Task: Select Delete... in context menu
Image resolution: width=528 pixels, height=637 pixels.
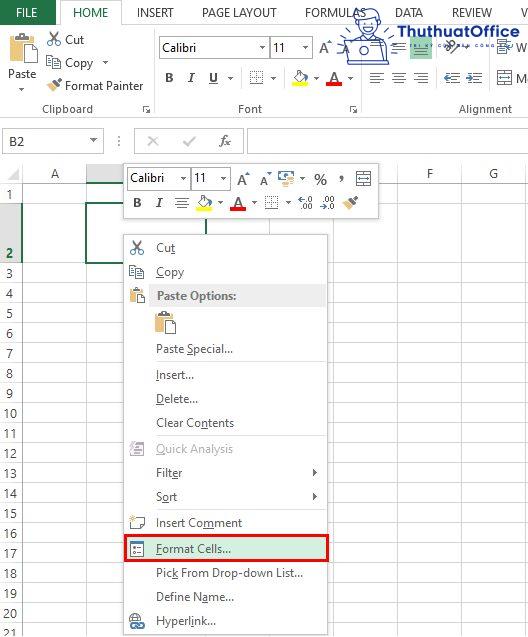Action: 225,399
